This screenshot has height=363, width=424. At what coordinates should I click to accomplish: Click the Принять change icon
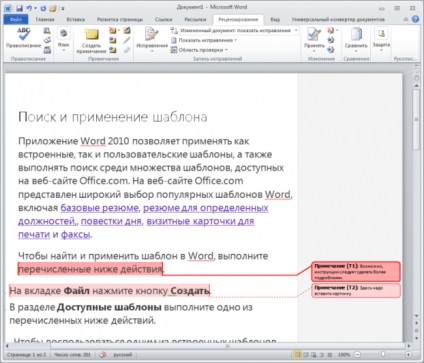314,40
